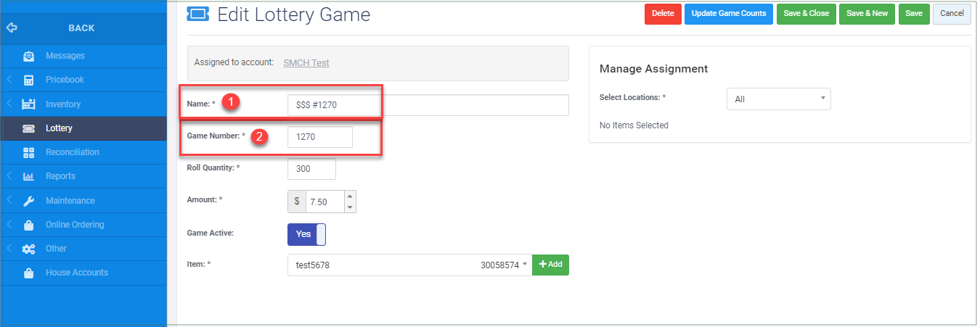This screenshot has height=327, width=980.
Task: Click the Reports bar chart icon
Action: (x=29, y=176)
